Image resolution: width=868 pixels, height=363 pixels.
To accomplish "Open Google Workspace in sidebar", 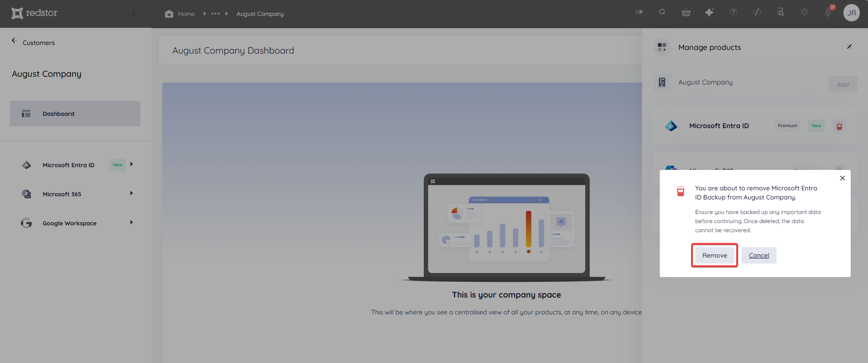I will tap(70, 223).
